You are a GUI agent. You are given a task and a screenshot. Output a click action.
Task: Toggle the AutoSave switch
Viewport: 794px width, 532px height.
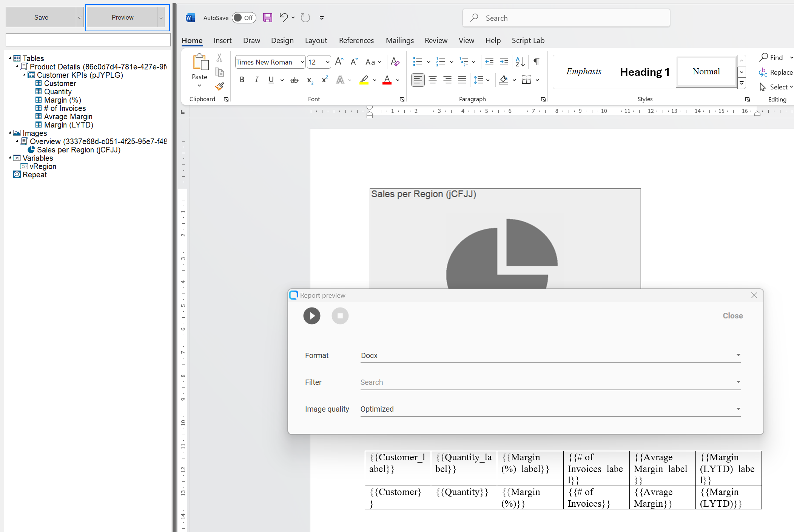pyautogui.click(x=244, y=18)
